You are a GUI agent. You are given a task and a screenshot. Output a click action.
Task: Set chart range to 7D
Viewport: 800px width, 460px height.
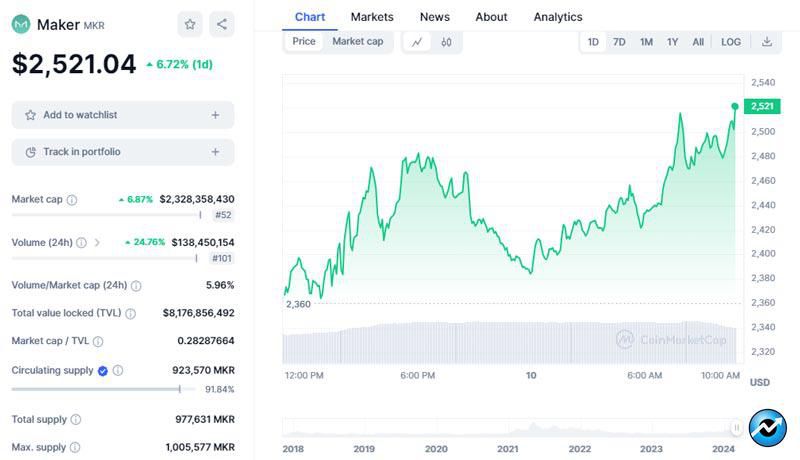[x=619, y=42]
